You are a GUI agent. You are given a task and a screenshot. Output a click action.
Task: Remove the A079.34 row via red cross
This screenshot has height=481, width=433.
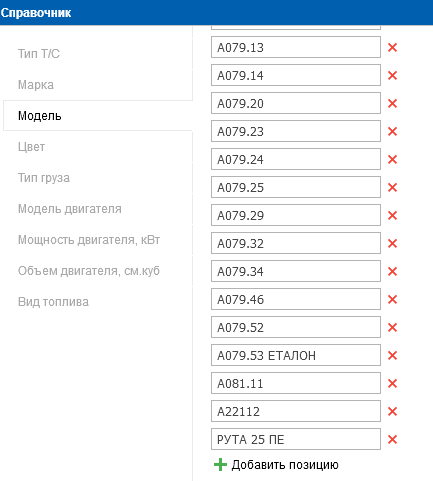392,271
